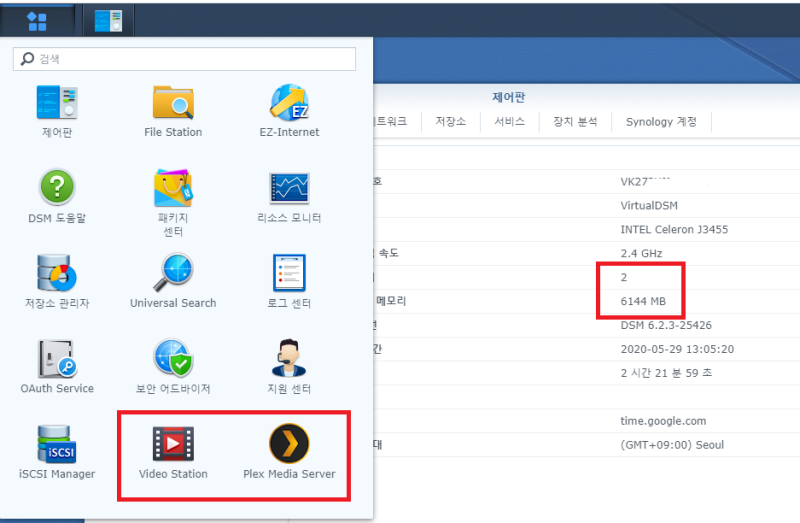Select time.google.com server value
The width and height of the screenshot is (800, 523).
(663, 421)
